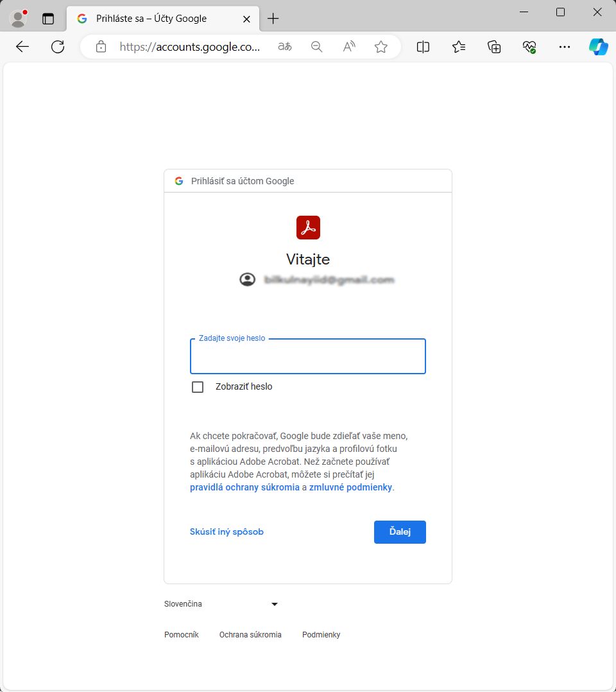Image resolution: width=616 pixels, height=692 pixels.
Task: Click the Skúsiť iný spôsob link
Action: point(227,532)
